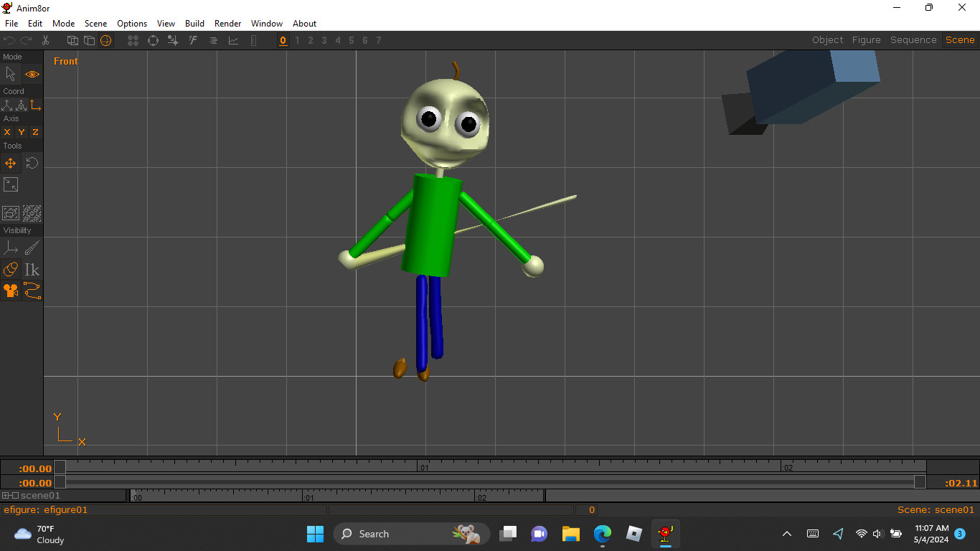Toggle the Z axis constraint

click(x=34, y=132)
